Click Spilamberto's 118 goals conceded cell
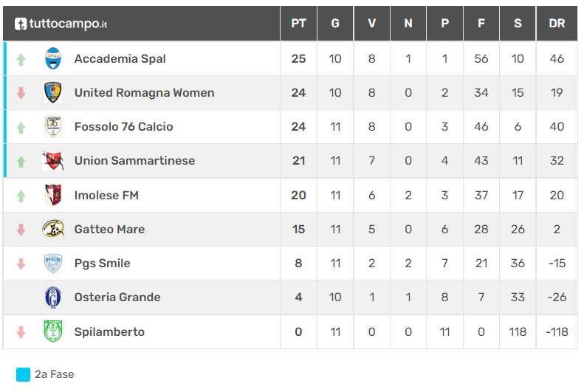Screen dimensions: 584x392 (x=518, y=331)
